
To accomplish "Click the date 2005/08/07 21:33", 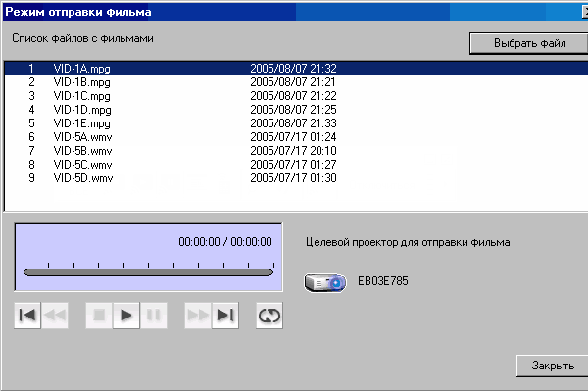I will click(x=293, y=123).
